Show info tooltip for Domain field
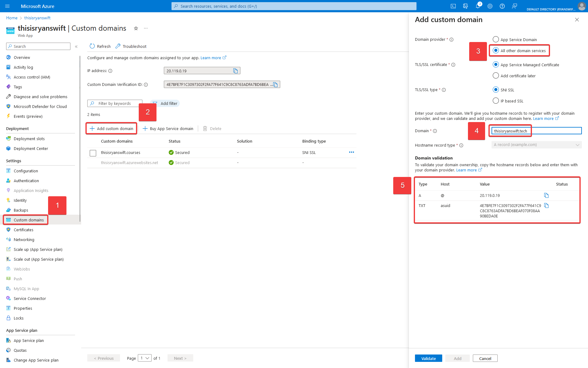 (435, 131)
